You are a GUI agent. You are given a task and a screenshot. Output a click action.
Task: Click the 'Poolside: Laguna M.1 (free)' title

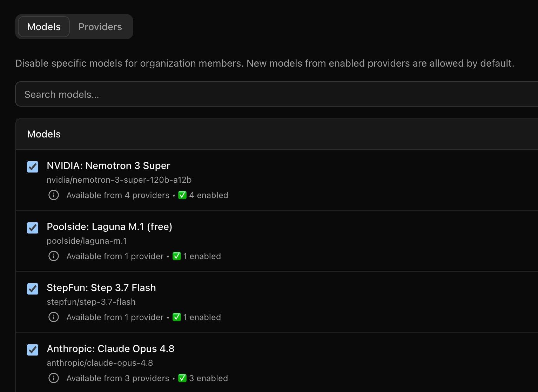[109, 227]
